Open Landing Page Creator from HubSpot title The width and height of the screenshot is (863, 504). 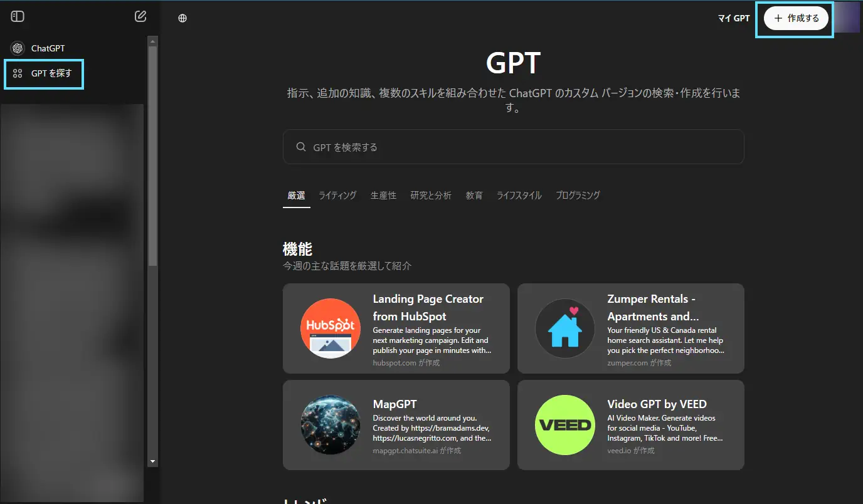[428, 307]
